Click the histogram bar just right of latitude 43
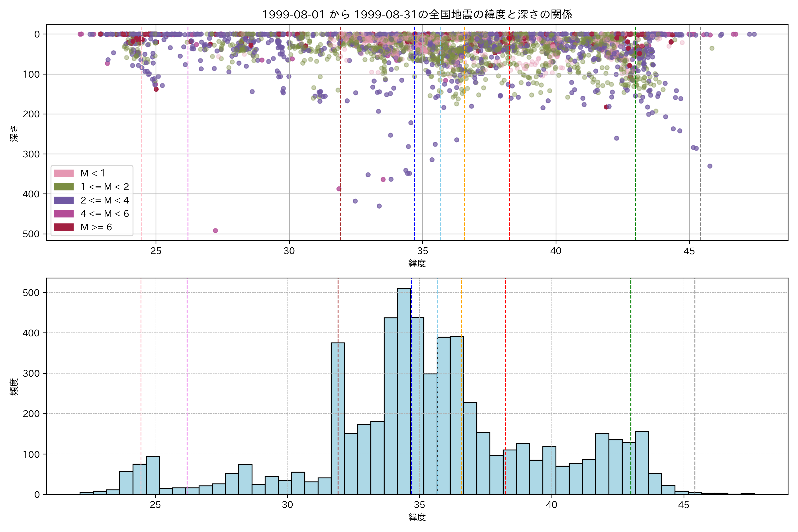The height and width of the screenshot is (532, 798). tap(642, 462)
